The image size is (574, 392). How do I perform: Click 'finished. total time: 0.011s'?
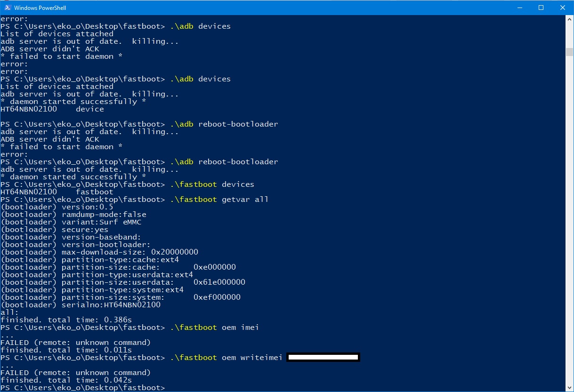pyautogui.click(x=66, y=350)
